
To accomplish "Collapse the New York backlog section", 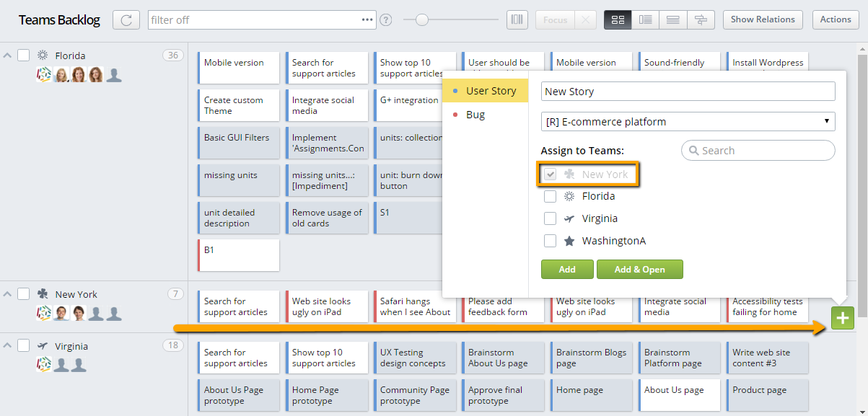I will [x=6, y=293].
